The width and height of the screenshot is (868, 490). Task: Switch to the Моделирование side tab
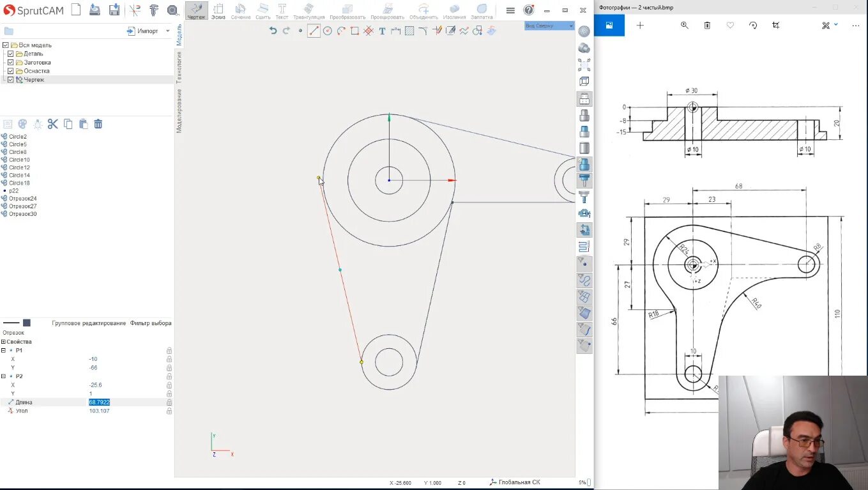(x=179, y=111)
